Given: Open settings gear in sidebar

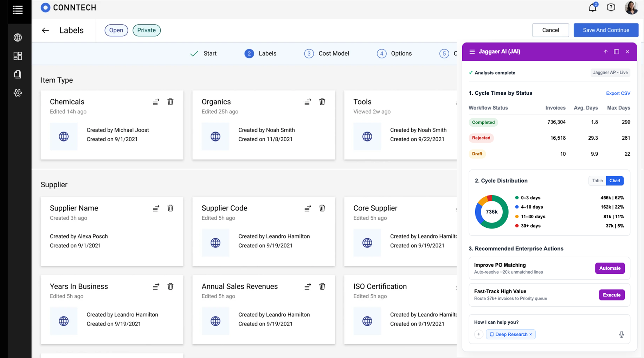Looking at the screenshot, I should coord(18,93).
